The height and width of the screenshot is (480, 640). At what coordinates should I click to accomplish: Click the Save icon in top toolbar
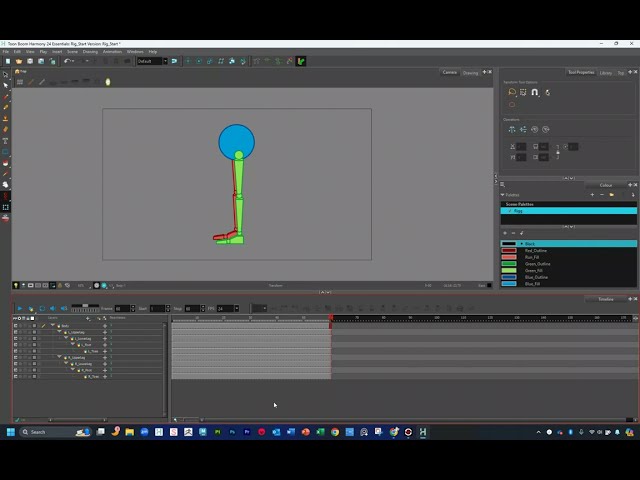(x=30, y=61)
